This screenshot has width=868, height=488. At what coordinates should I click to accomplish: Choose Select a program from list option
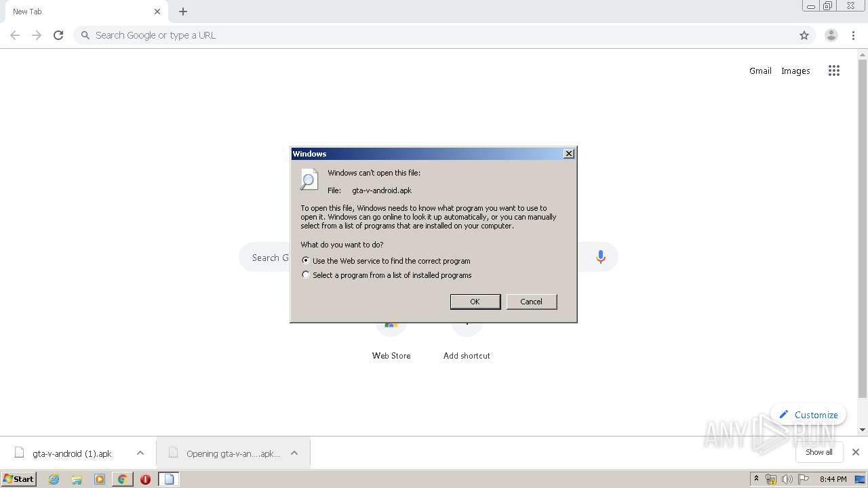pyautogui.click(x=387, y=275)
